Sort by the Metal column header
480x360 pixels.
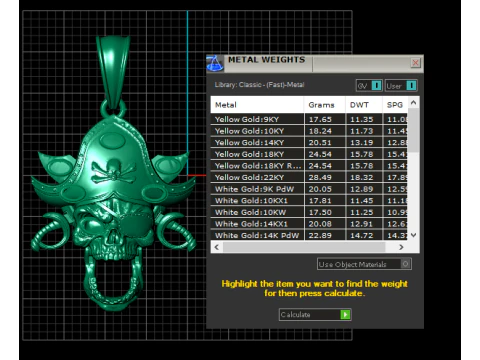pyautogui.click(x=257, y=105)
